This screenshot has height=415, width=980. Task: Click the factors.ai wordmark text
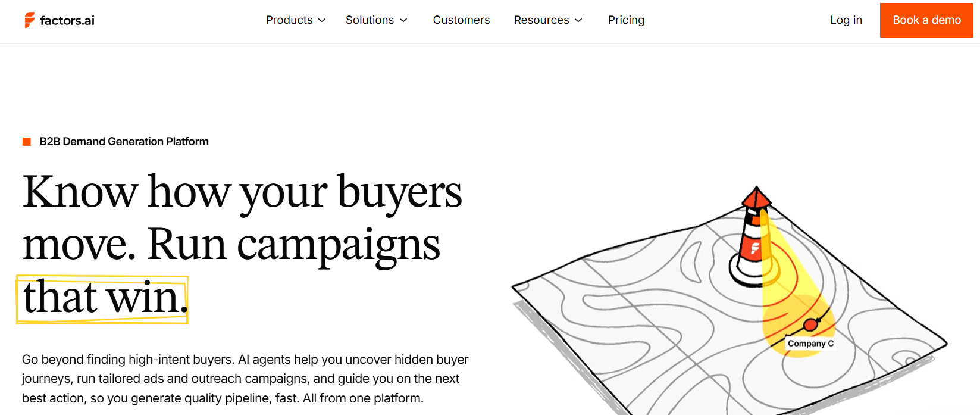point(67,21)
